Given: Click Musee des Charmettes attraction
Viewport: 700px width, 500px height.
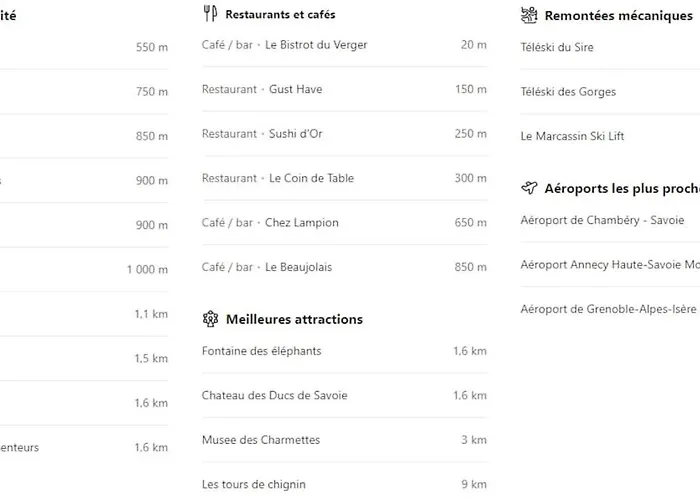Looking at the screenshot, I should click(x=344, y=440).
